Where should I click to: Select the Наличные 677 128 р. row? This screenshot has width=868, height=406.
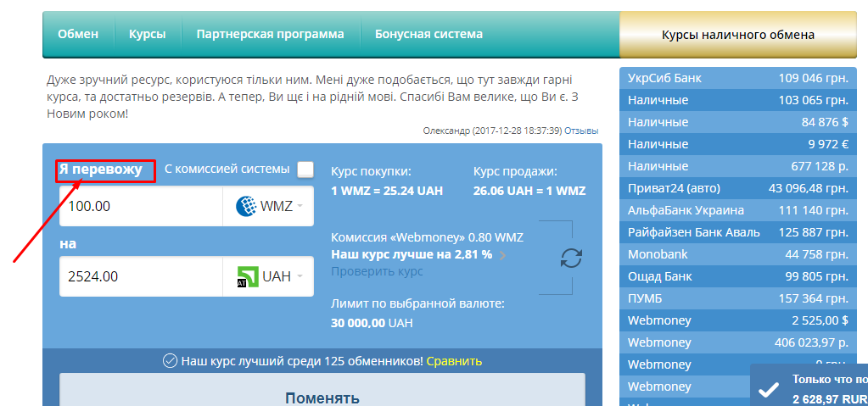(x=738, y=166)
